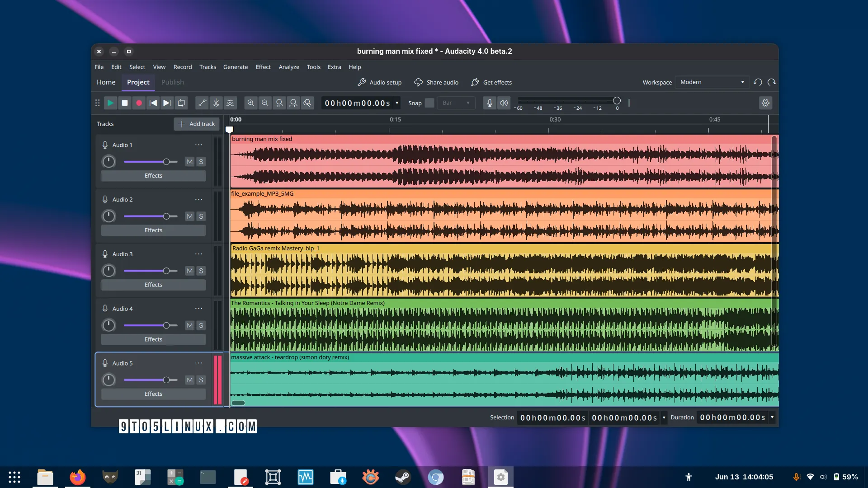Click the playback level slider knob
The width and height of the screenshot is (868, 488).
point(617,101)
